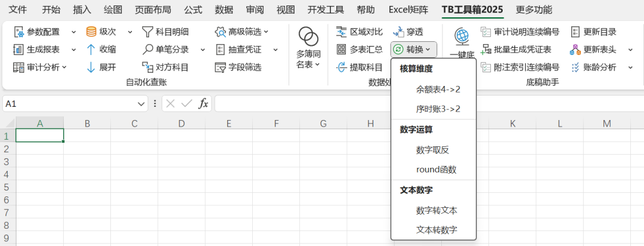Click 字段筛选 icon
Viewport: 644px width, 246px height.
221,67
